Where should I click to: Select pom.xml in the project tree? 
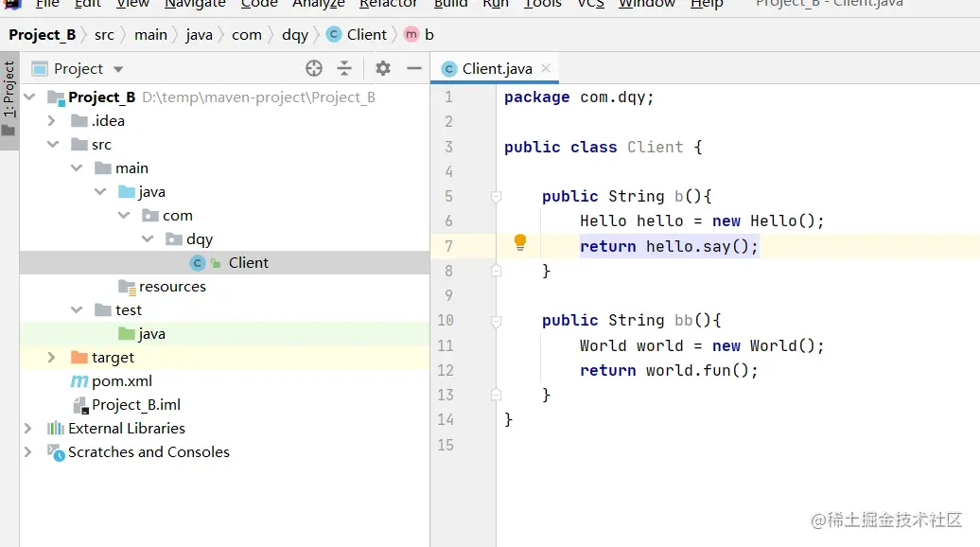pyautogui.click(x=224, y=380)
